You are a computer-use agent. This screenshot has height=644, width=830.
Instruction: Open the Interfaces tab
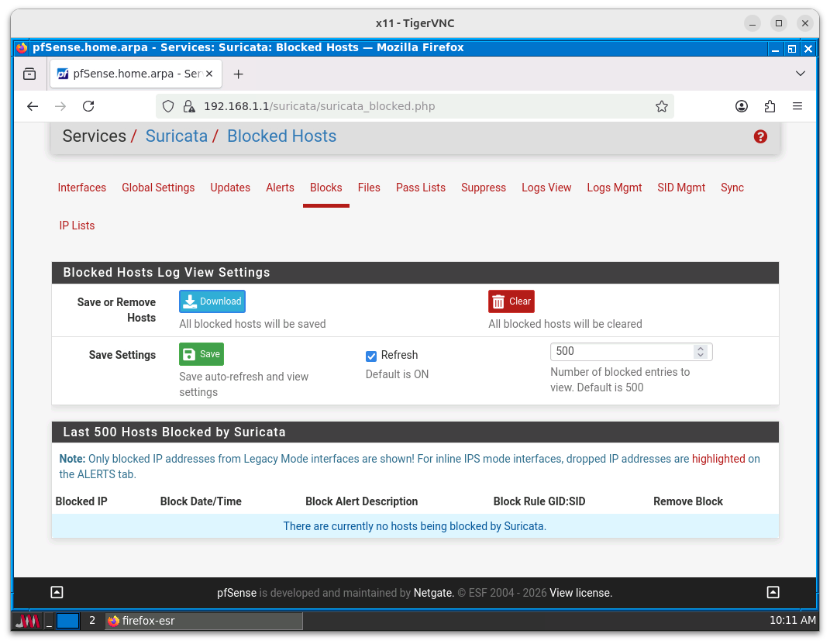(x=82, y=188)
